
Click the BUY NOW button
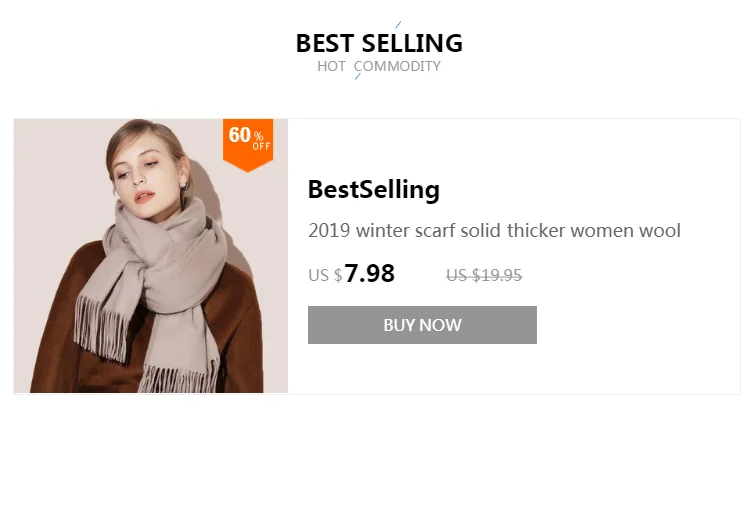point(422,325)
